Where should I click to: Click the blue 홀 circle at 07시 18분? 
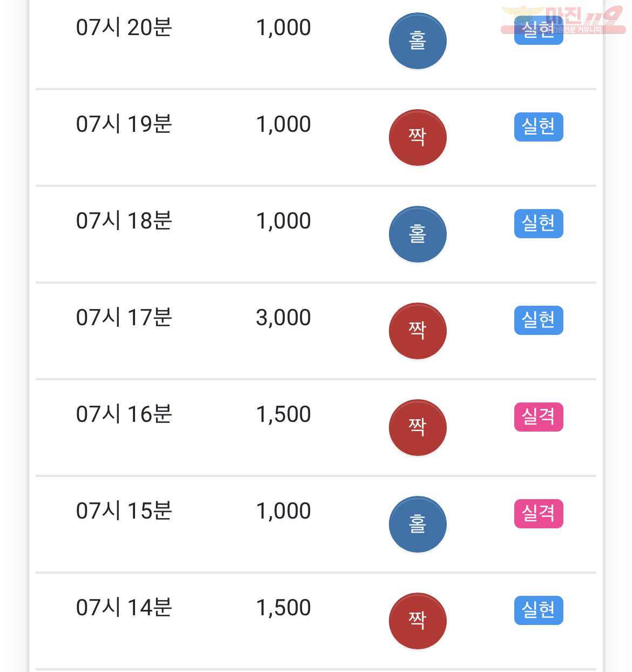pos(418,234)
